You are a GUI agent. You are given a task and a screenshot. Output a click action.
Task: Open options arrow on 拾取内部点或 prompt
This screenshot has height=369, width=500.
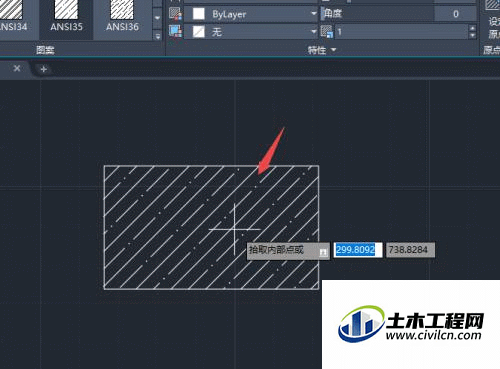tap(323, 252)
